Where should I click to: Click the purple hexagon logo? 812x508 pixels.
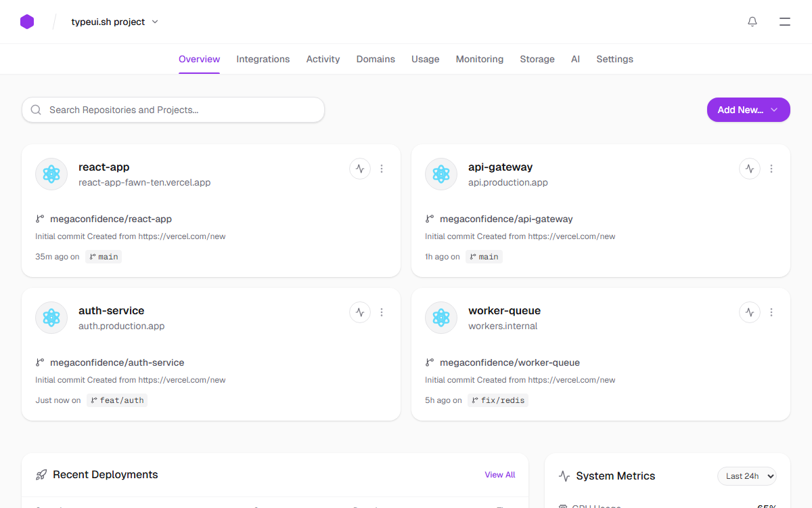27,22
